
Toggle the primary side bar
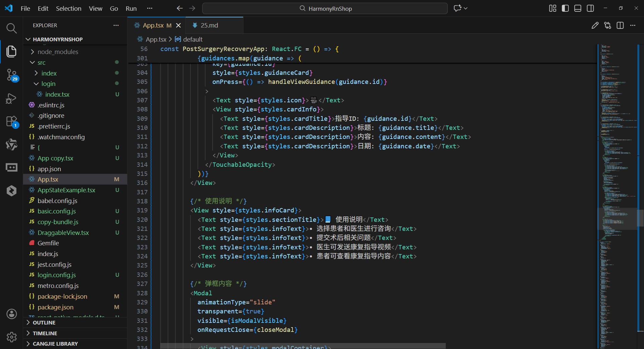coord(565,8)
